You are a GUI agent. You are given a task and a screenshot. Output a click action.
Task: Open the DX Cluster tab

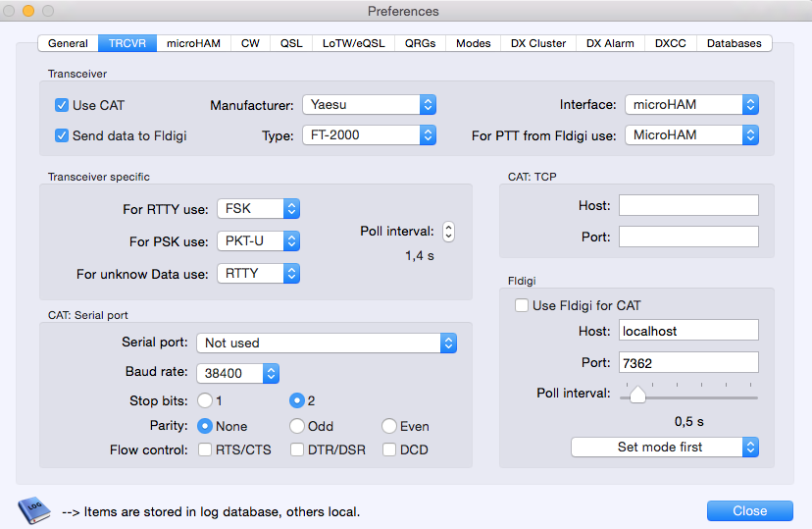[538, 43]
